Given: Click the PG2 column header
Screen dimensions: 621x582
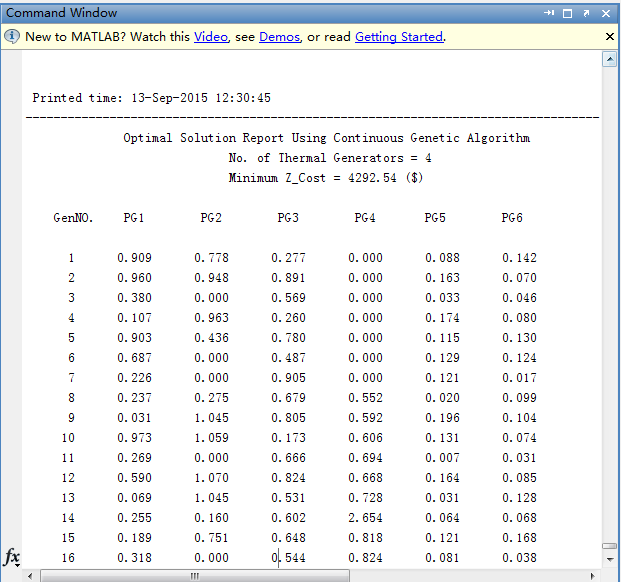Looking at the screenshot, I should [211, 218].
